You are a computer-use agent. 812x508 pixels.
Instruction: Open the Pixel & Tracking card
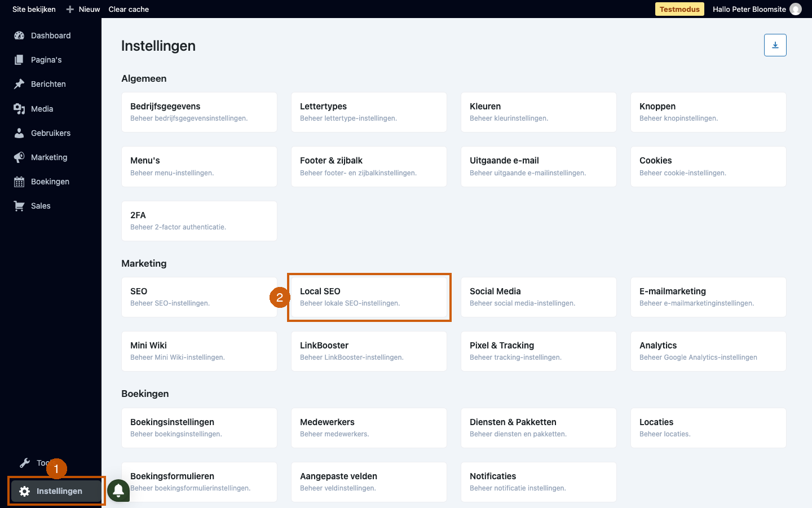[539, 351]
